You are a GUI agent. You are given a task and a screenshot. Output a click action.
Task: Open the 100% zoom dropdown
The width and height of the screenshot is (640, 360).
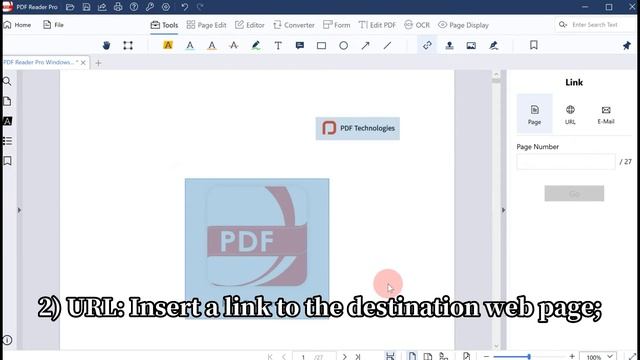598,357
